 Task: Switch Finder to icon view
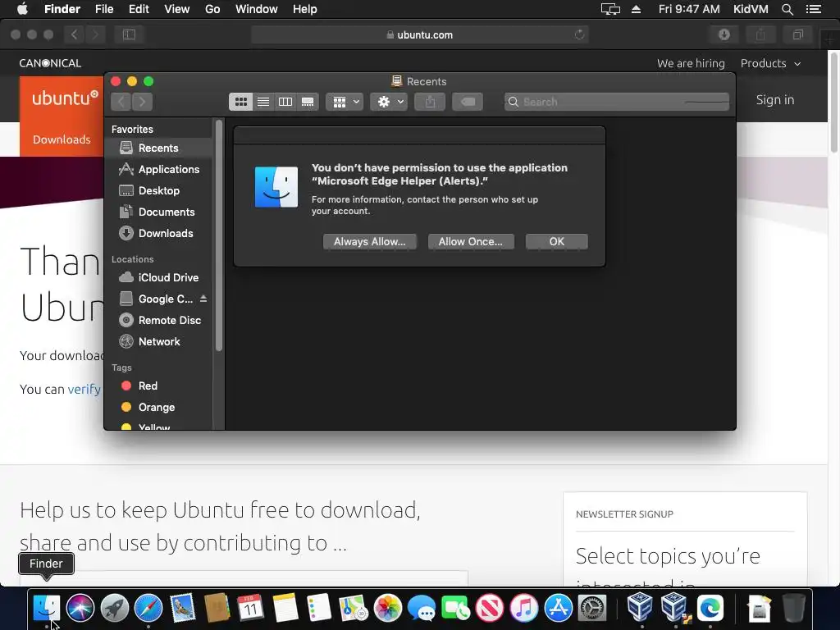[x=240, y=102]
